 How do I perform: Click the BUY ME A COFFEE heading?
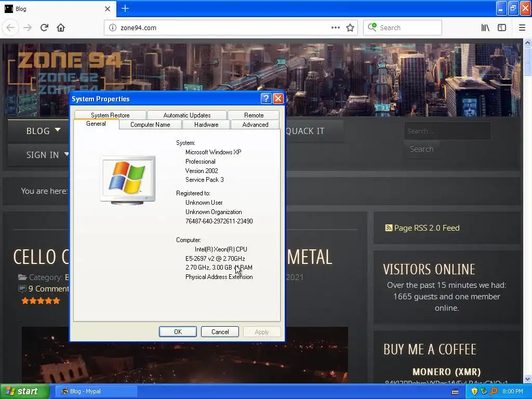point(430,350)
